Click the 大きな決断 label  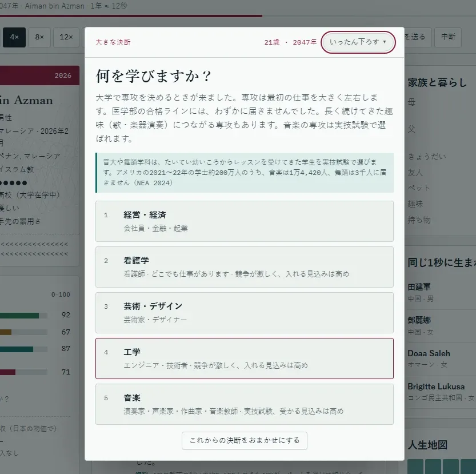tap(113, 42)
